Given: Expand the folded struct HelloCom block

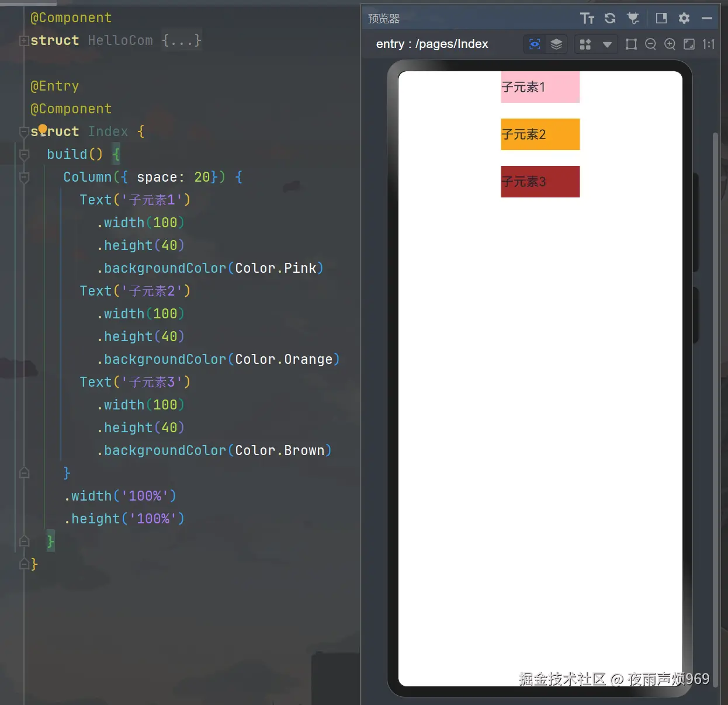Looking at the screenshot, I should (24, 41).
